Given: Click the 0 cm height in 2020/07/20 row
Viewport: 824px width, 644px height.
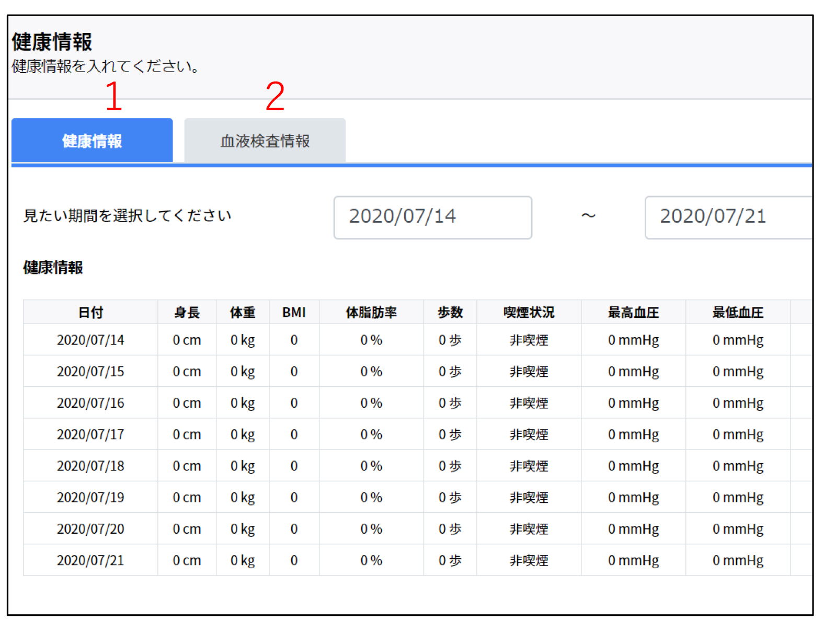Looking at the screenshot, I should [x=187, y=528].
